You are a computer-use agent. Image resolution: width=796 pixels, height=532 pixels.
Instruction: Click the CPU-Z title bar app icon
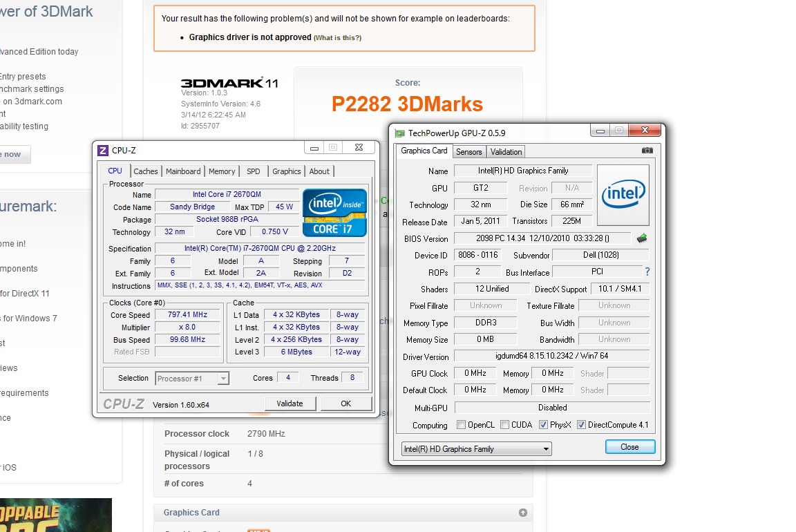[102, 150]
